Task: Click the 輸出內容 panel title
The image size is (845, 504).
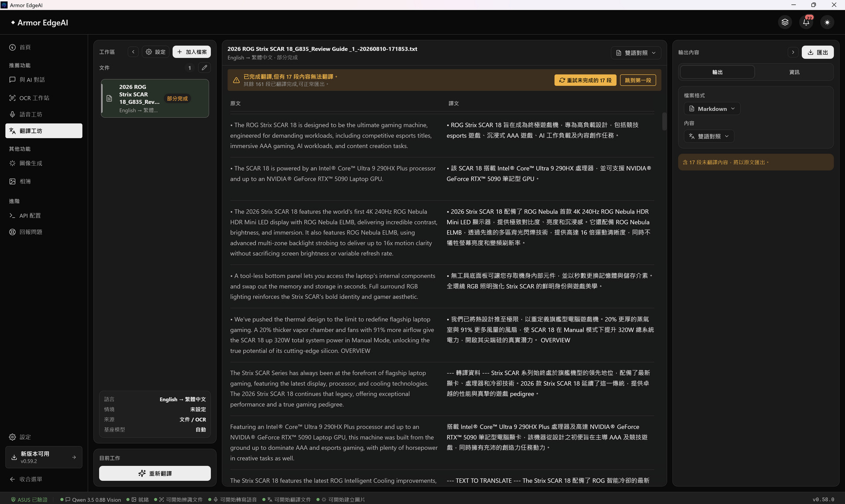Action: (x=688, y=52)
